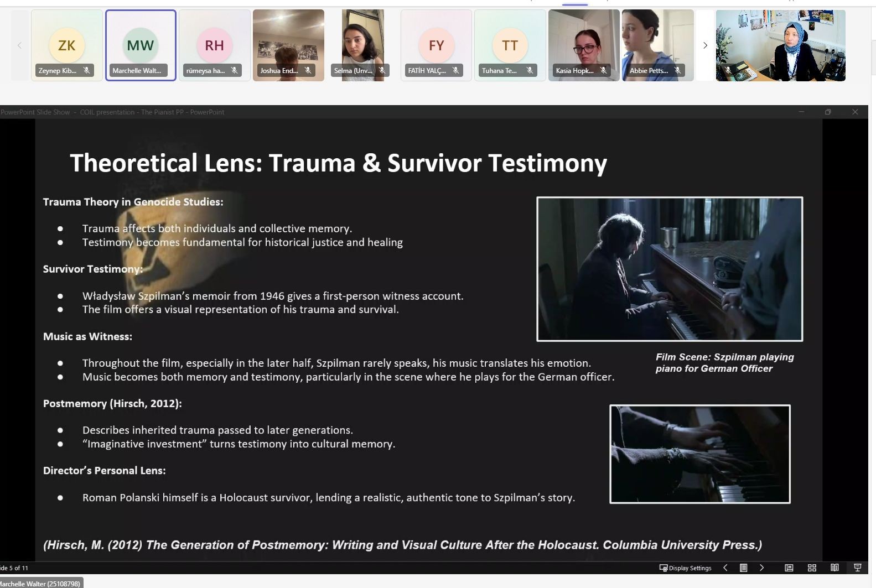This screenshot has height=588, width=876.
Task: Click the Hirsch 2012 citation text
Action: pyautogui.click(x=402, y=545)
